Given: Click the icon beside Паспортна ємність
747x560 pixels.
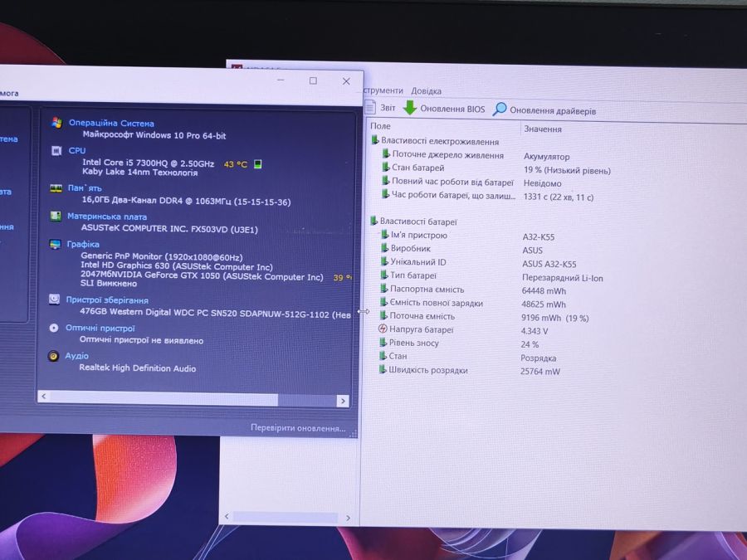Looking at the screenshot, I should click(384, 288).
